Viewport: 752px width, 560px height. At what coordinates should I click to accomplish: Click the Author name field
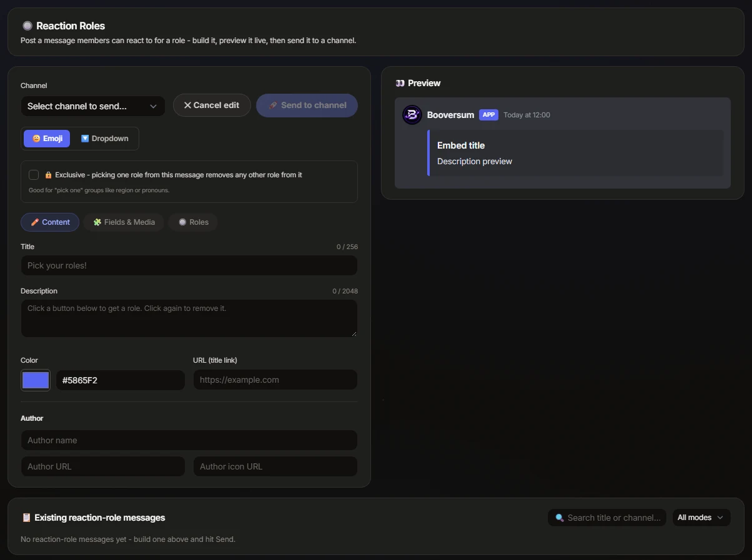tap(189, 440)
